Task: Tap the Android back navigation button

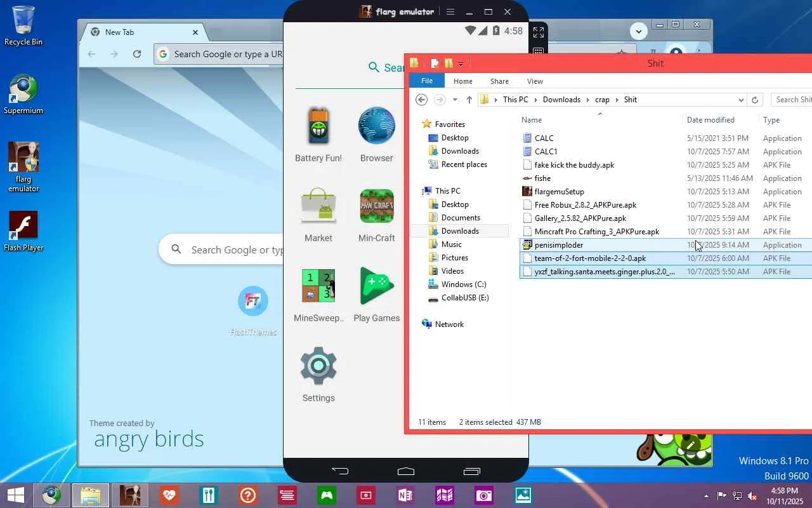Action: 340,471
